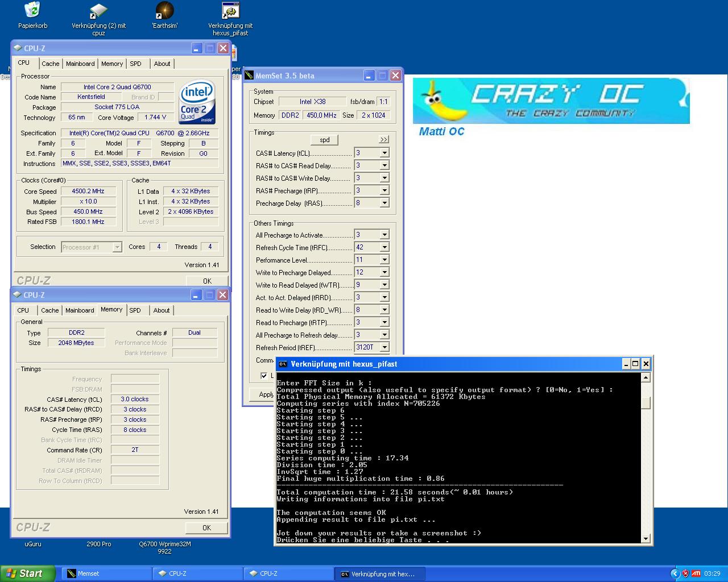Open the Q6700 Wprime32M 9922 desktop item
This screenshot has height=582, width=728.
click(x=165, y=547)
